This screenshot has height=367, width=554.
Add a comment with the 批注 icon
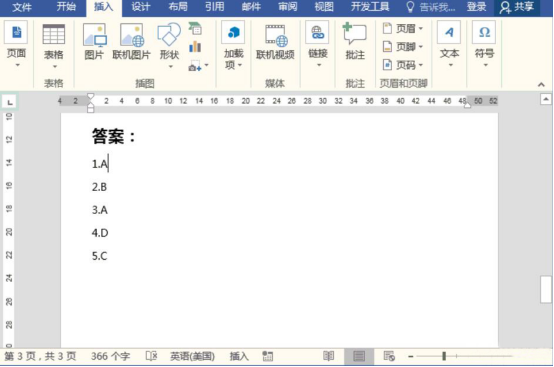click(355, 42)
